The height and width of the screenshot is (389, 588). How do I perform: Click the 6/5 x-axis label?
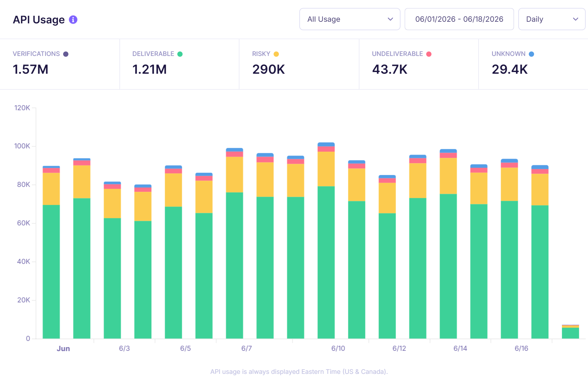click(185, 349)
